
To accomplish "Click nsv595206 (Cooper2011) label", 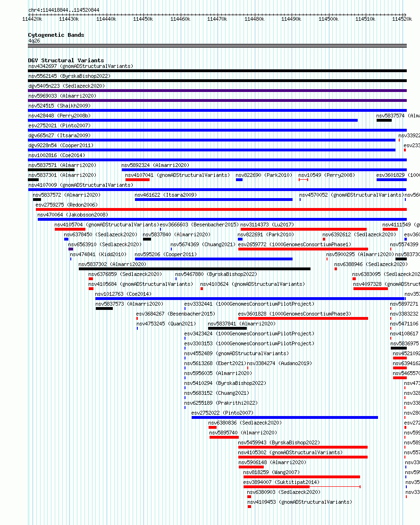I will [x=166, y=254].
